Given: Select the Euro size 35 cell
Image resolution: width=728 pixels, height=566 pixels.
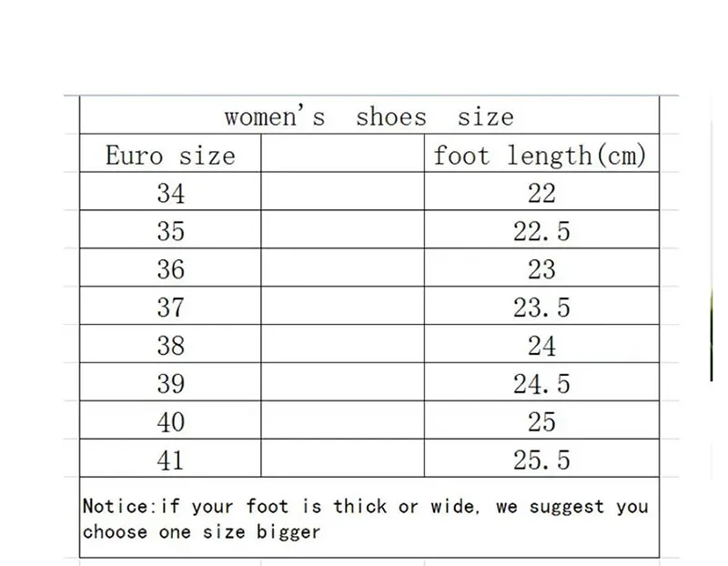Looking at the screenshot, I should click(170, 231).
